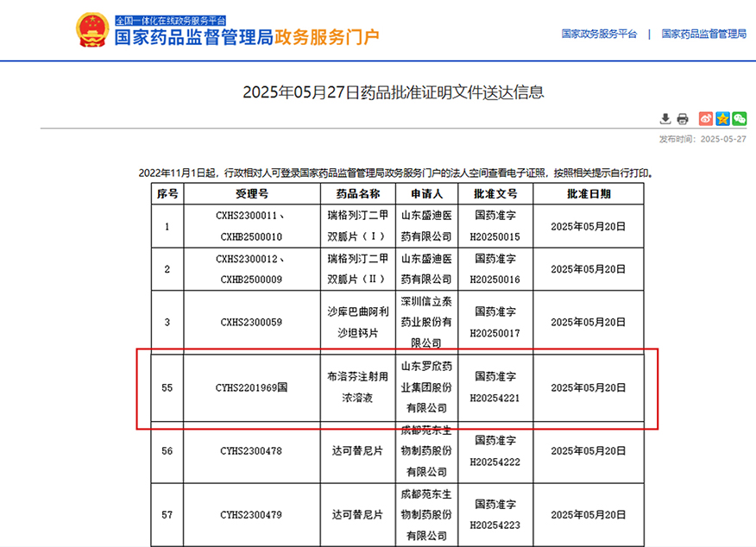The height and width of the screenshot is (547, 756).
Task: Select the 受理号 column header
Action: click(251, 193)
